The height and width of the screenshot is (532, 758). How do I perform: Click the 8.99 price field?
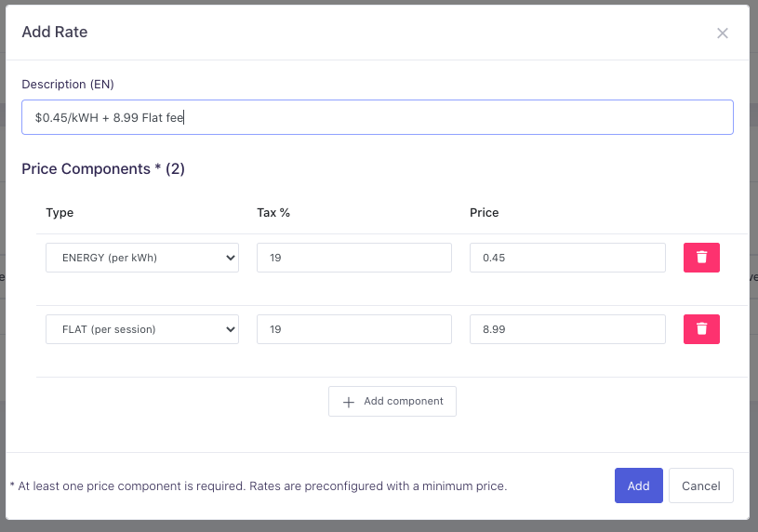567,329
